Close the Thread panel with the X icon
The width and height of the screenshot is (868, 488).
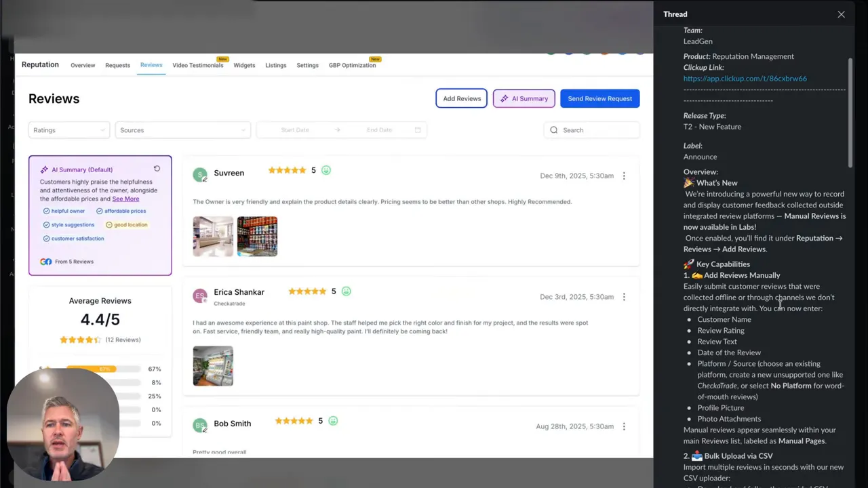(x=841, y=14)
